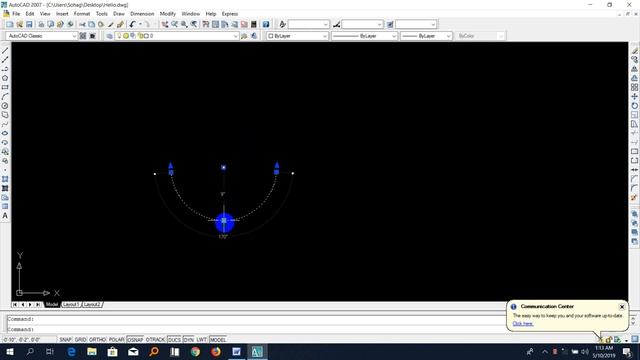This screenshot has height=360, width=640.
Task: Open the Properties palette icon
Action: click(x=206, y=24)
